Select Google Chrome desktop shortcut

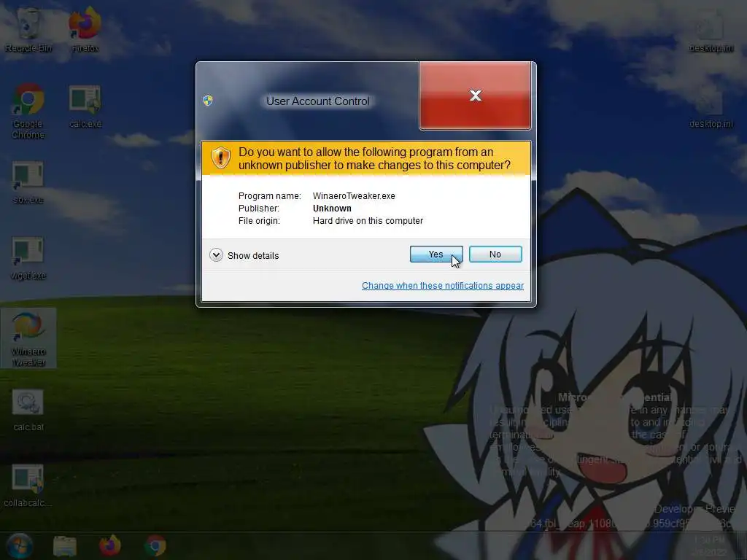click(x=28, y=111)
